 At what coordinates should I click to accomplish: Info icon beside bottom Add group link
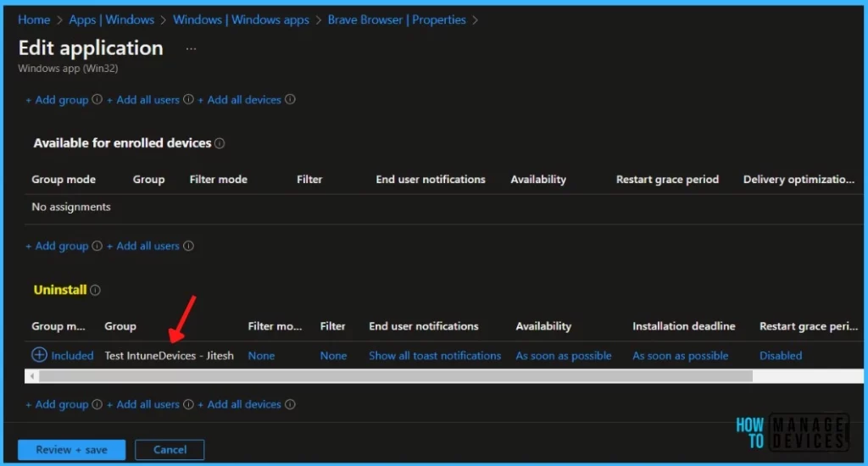[x=97, y=404]
